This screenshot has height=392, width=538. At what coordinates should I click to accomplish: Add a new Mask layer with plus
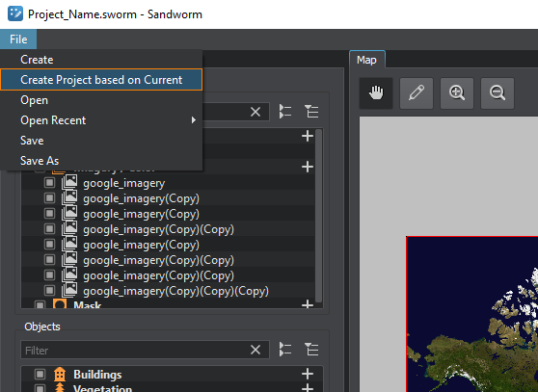coord(308,304)
